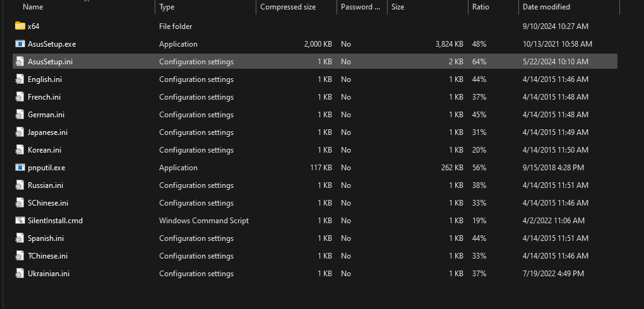
Task: Click the AsusSetup.ini file icon
Action: 20,62
